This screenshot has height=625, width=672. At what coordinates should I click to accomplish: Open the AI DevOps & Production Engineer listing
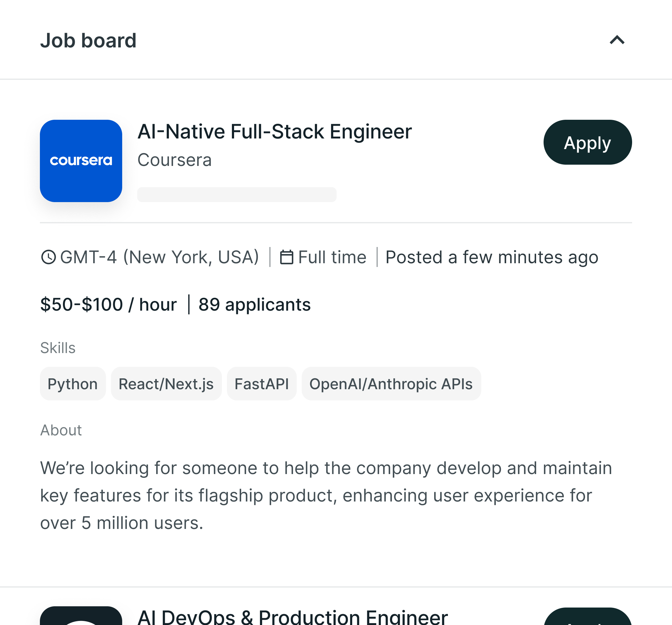(x=292, y=617)
